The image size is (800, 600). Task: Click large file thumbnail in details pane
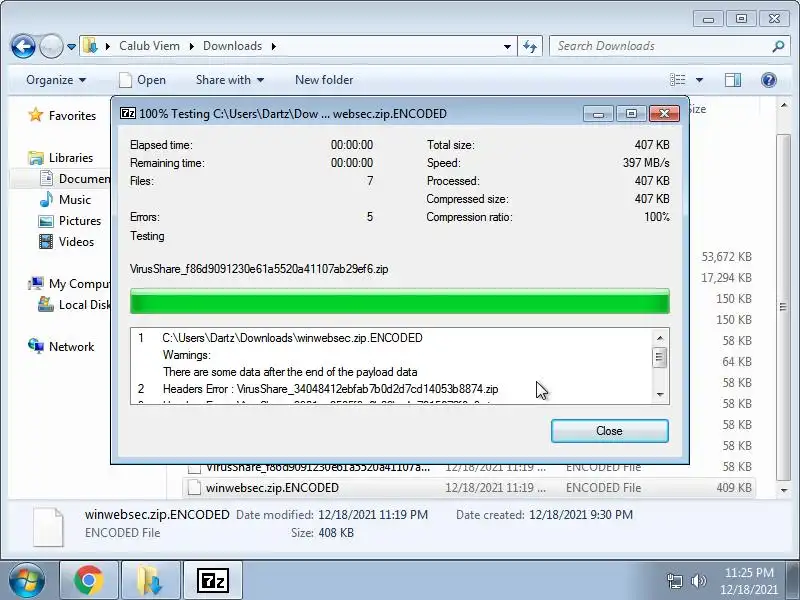pyautogui.click(x=48, y=527)
